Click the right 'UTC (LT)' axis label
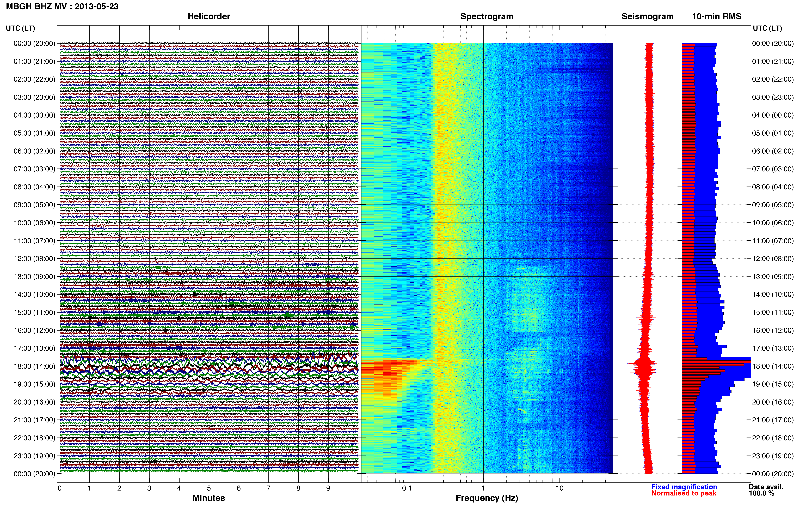 pos(767,28)
